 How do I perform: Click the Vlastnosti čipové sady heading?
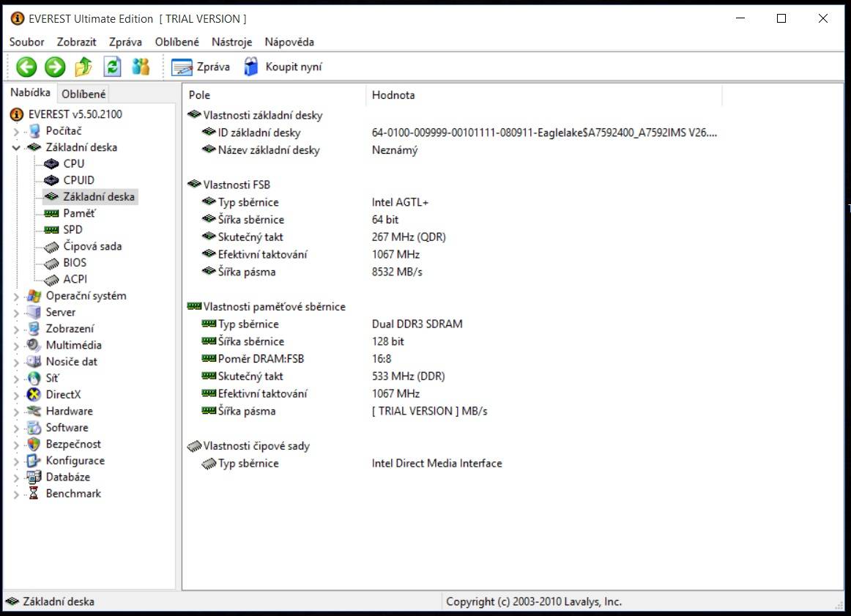click(x=256, y=446)
